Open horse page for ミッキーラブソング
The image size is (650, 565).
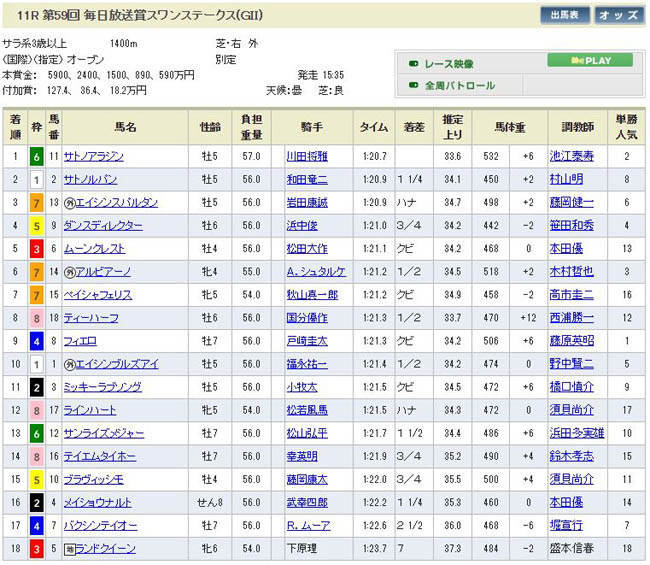101,387
